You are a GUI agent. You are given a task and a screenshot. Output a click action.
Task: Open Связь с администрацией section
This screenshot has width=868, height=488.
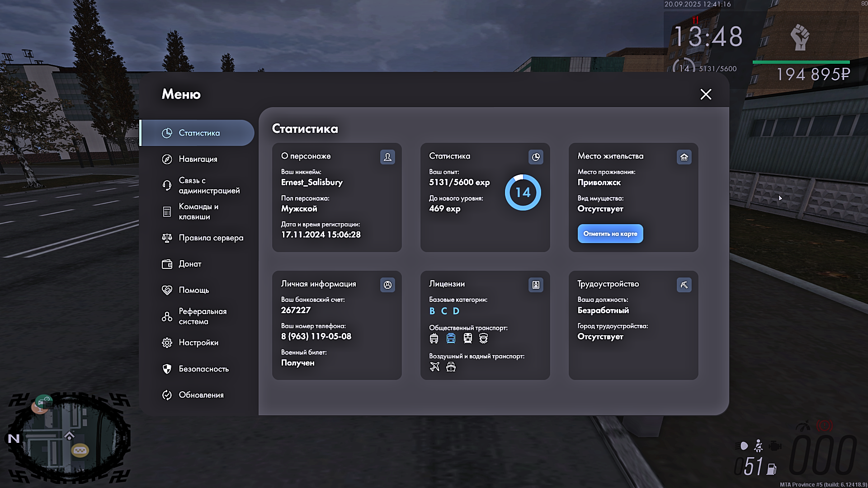click(208, 185)
